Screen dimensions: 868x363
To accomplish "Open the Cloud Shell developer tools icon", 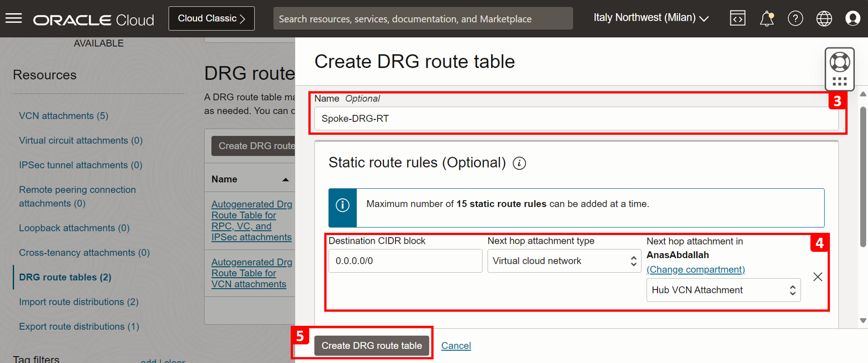I will (x=737, y=19).
